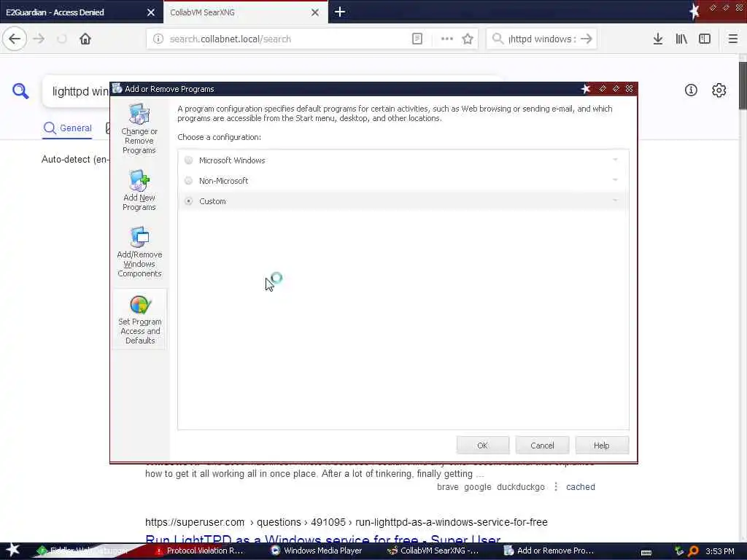Search result on duckduckgo
Viewport: 747px width, 560px height.
pyautogui.click(x=521, y=486)
